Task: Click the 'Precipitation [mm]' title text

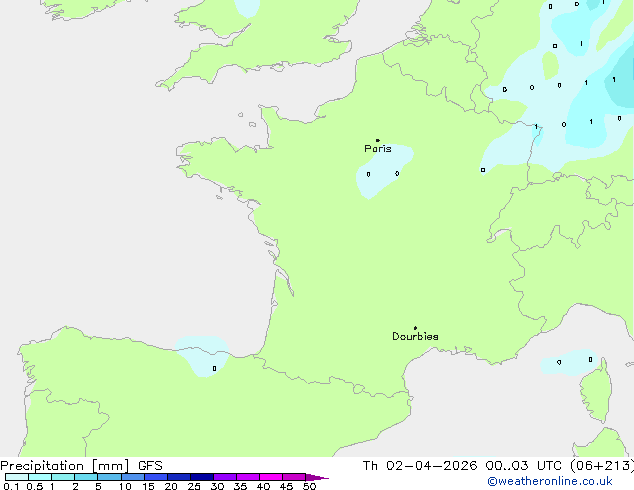Action: [65, 466]
